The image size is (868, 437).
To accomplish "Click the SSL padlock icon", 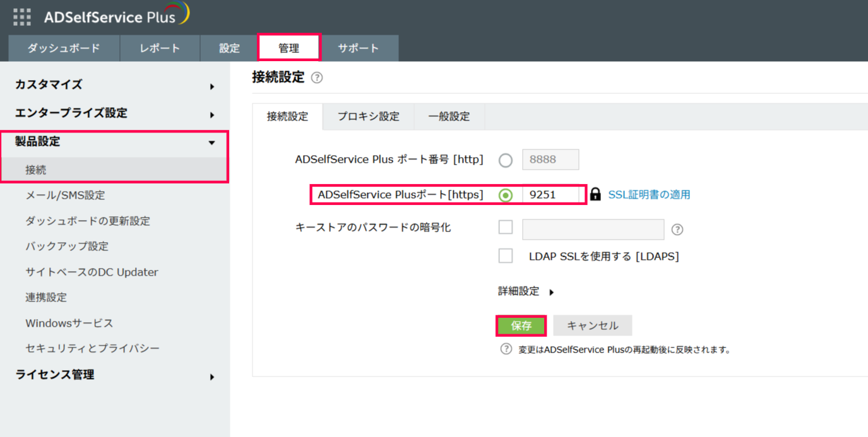I will click(595, 194).
